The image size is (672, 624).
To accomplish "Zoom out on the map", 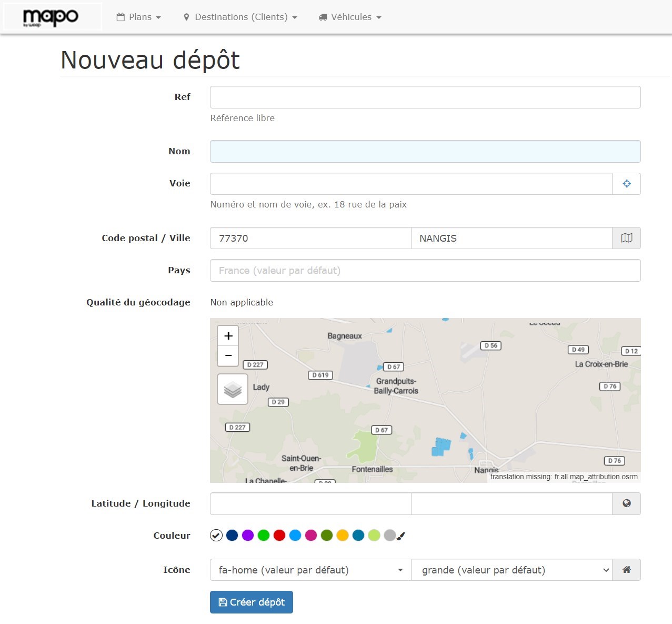I will click(x=228, y=355).
